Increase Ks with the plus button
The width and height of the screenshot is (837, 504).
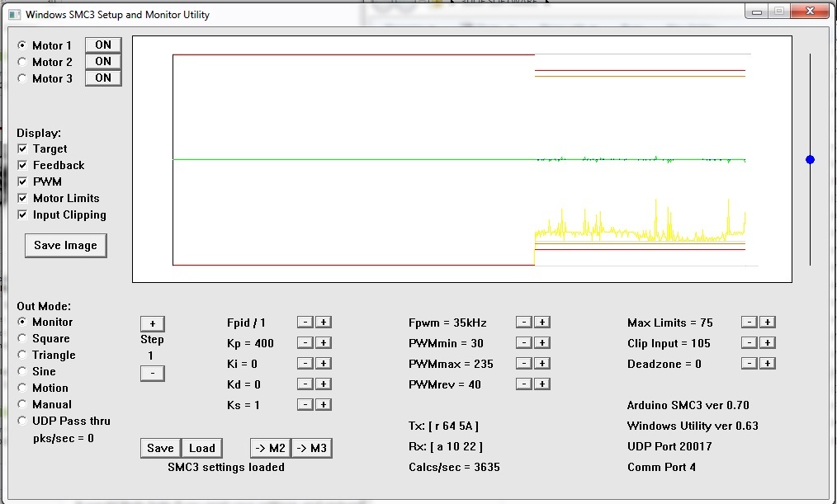point(324,405)
